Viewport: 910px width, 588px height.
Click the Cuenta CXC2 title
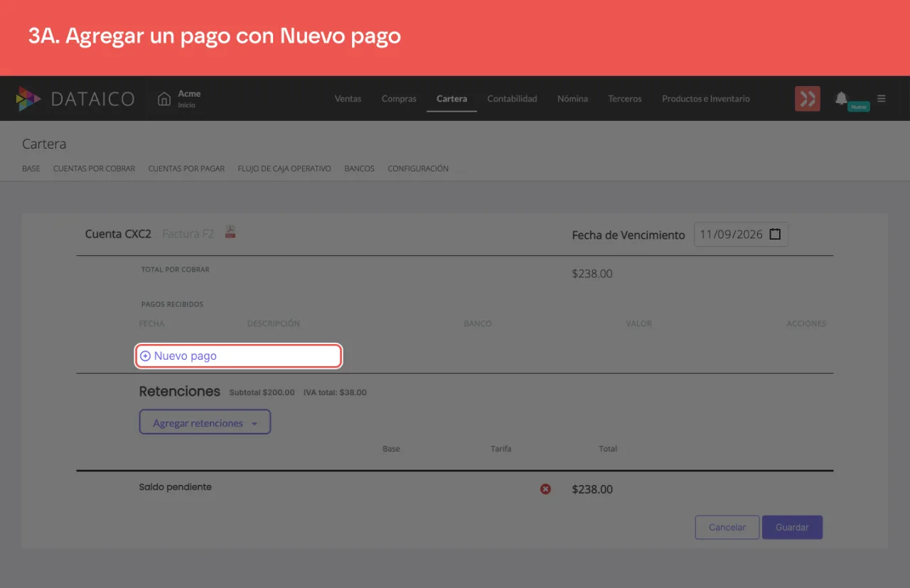tap(118, 234)
